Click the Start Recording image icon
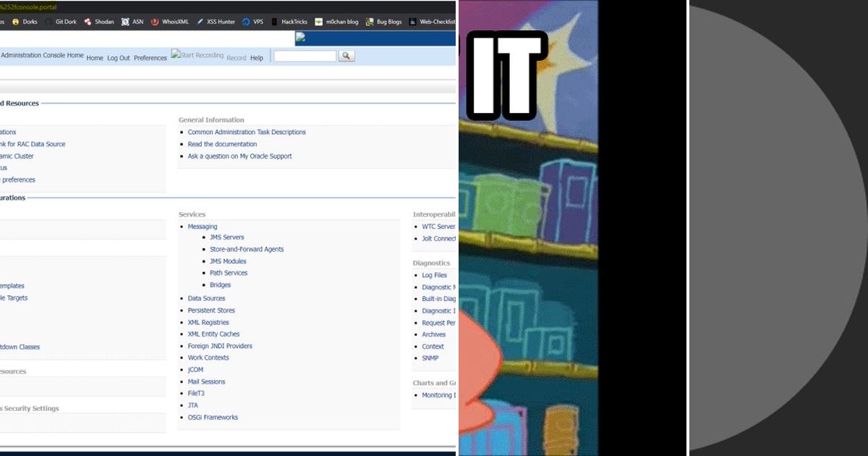This screenshot has height=456, width=868. [x=197, y=56]
